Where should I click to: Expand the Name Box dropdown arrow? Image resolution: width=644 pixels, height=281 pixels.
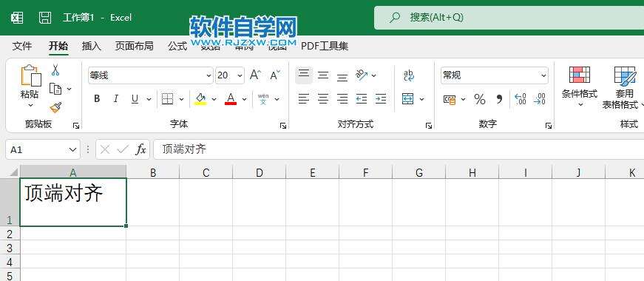72,149
